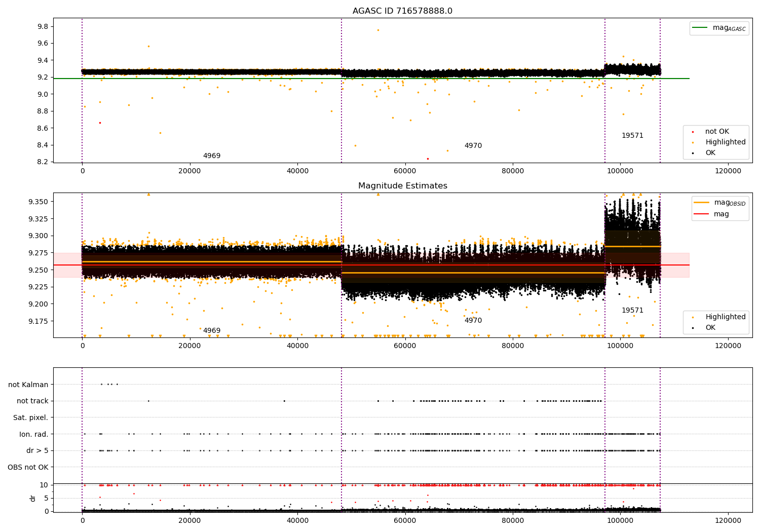Click 'Highlighted' in the top plot legend
Image resolution: width=760 pixels, height=532 pixels.
[x=725, y=142]
